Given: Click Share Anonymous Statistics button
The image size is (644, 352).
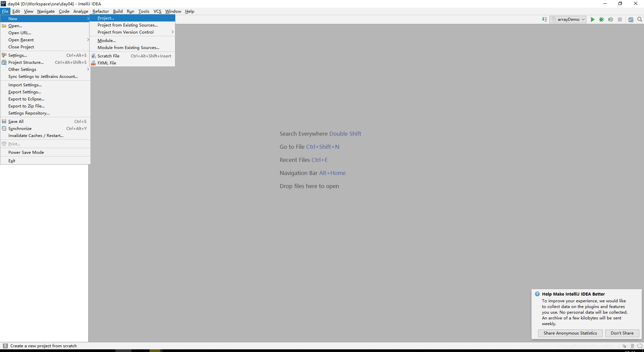Looking at the screenshot, I should tap(570, 333).
